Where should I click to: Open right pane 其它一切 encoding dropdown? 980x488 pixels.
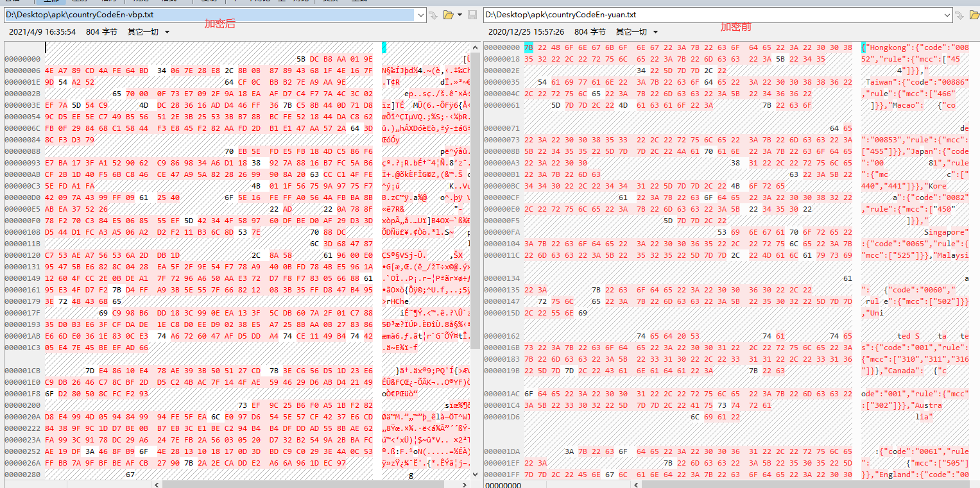[637, 31]
